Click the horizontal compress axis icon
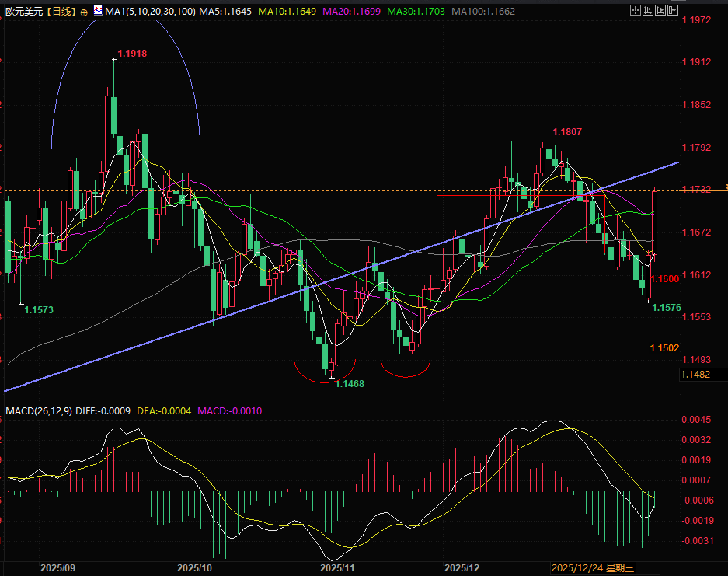Viewport: 728px width, 576px height. click(x=646, y=12)
